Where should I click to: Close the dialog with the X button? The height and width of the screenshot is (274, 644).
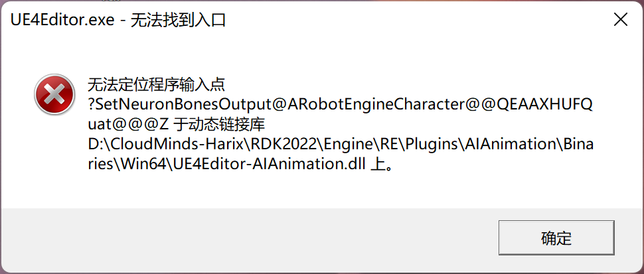pyautogui.click(x=620, y=20)
